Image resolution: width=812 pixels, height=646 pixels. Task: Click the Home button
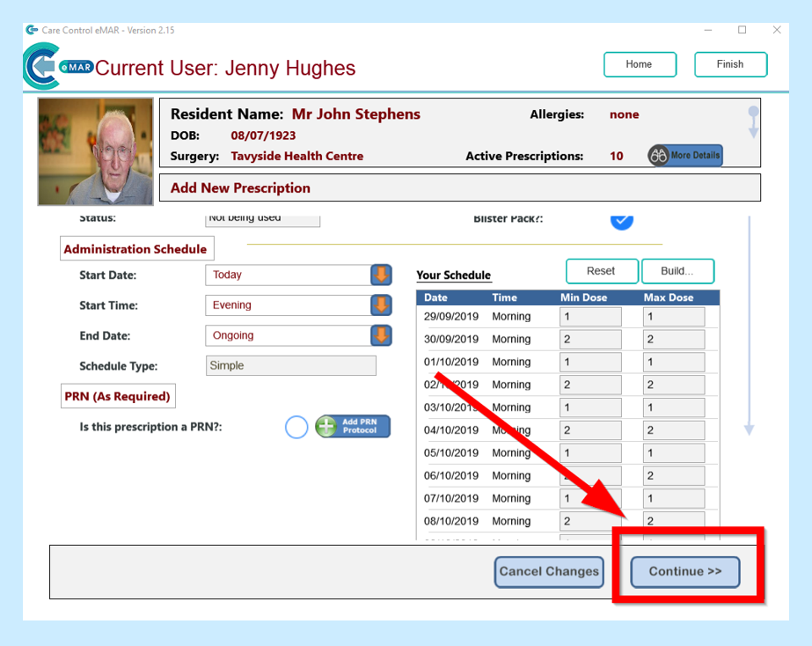pyautogui.click(x=640, y=64)
